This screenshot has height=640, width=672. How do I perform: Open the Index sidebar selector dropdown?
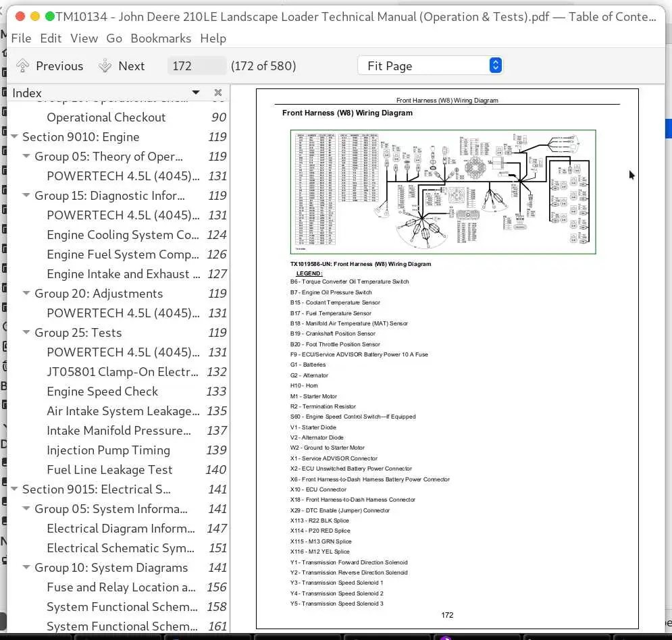[x=196, y=92]
